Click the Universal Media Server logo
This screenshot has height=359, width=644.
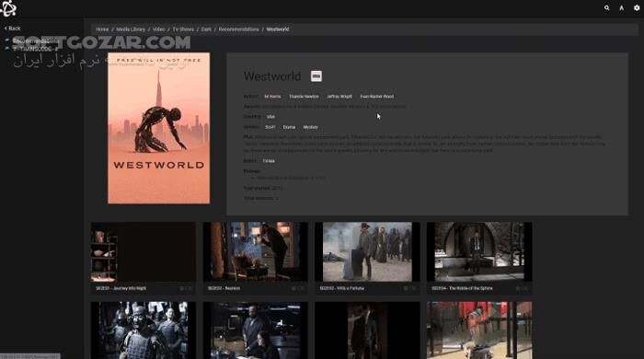point(8,8)
